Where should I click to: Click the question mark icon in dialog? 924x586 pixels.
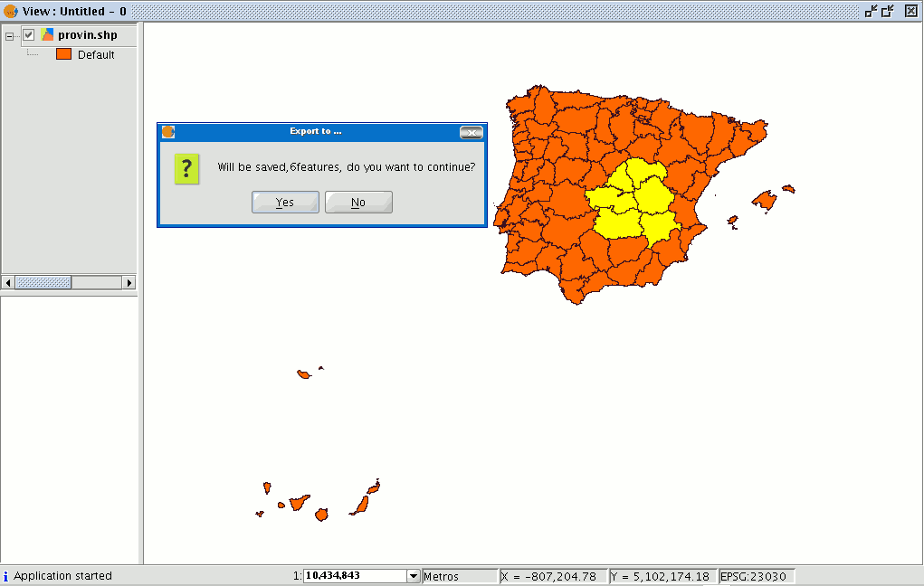[186, 169]
